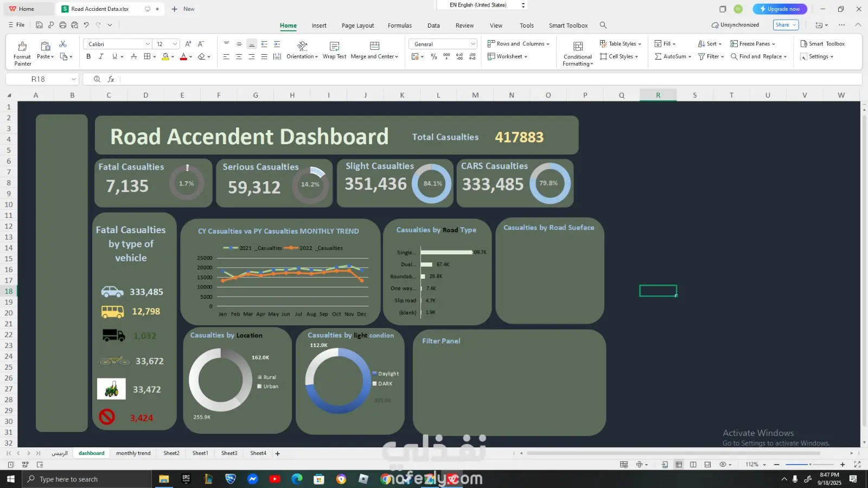
Task: Click the Format Painter icon
Action: [22, 47]
